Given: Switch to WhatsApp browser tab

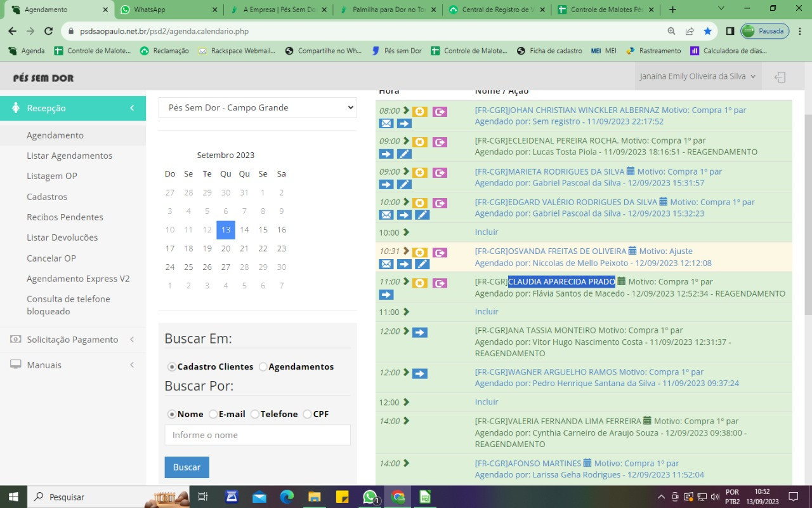Looking at the screenshot, I should click(x=169, y=10).
